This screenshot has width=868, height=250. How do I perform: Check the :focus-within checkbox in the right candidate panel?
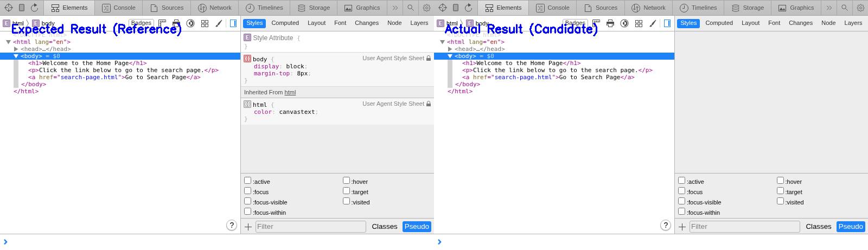[681, 211]
